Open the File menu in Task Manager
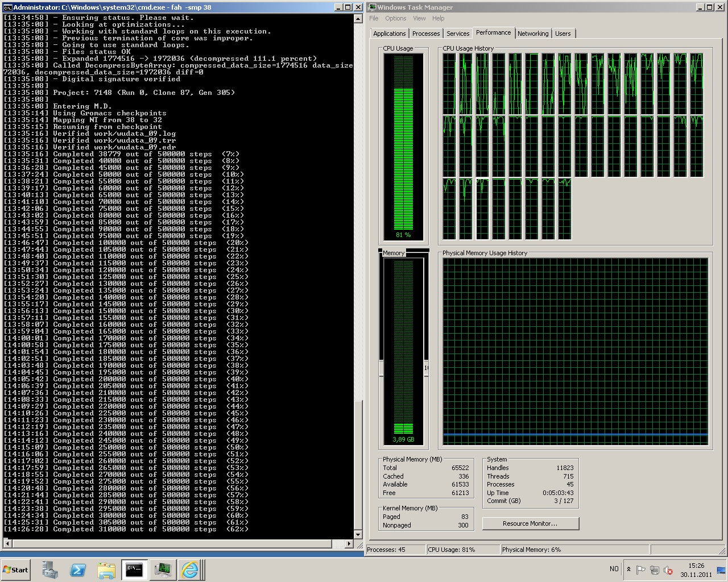This screenshot has width=728, height=582. 374,18
